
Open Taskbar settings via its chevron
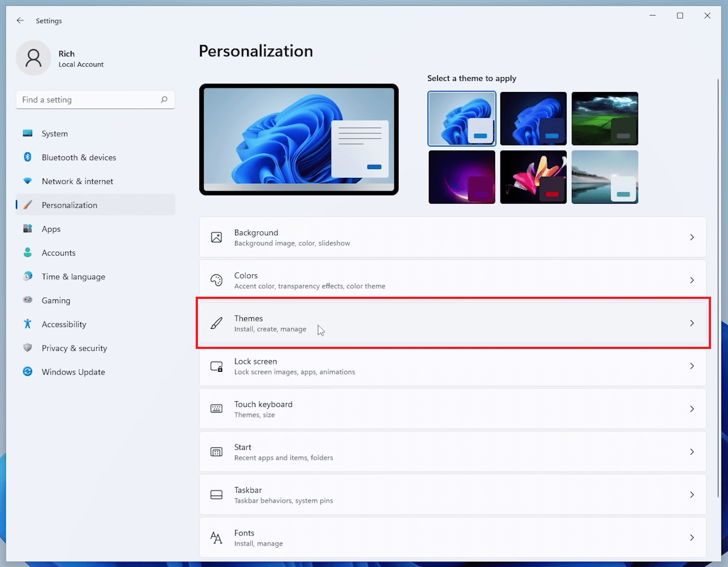pos(692,495)
